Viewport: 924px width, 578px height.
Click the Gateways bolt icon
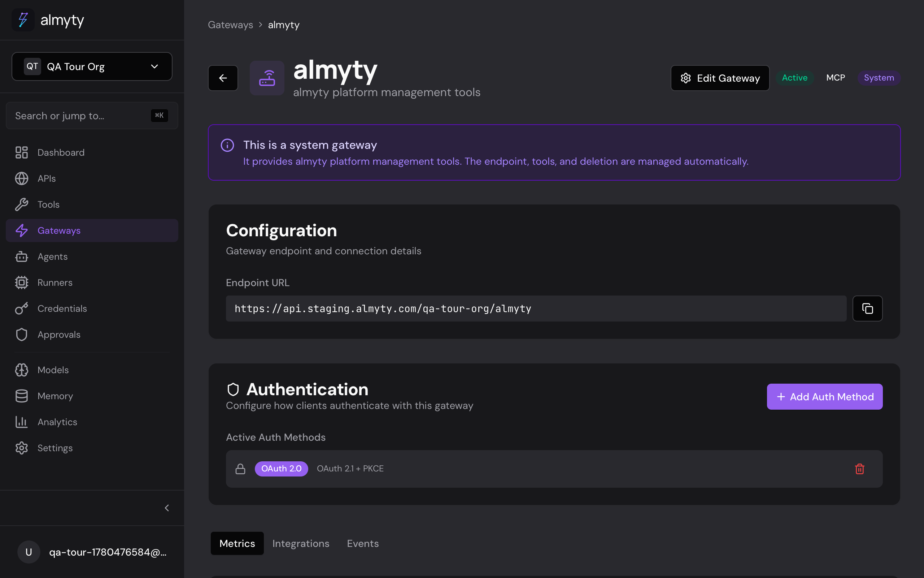coord(22,230)
